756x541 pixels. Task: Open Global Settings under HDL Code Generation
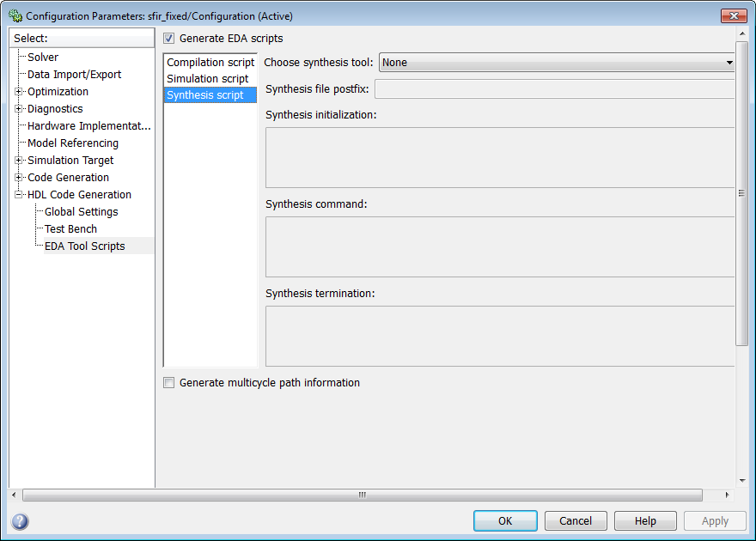point(81,212)
